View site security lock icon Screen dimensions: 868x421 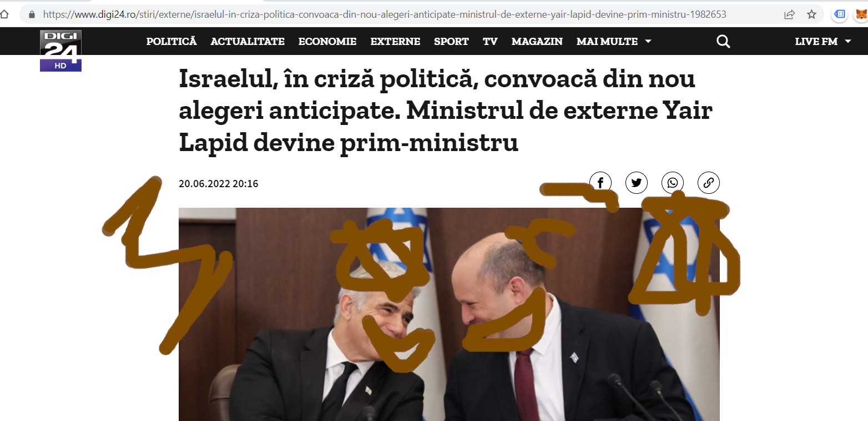(x=32, y=14)
